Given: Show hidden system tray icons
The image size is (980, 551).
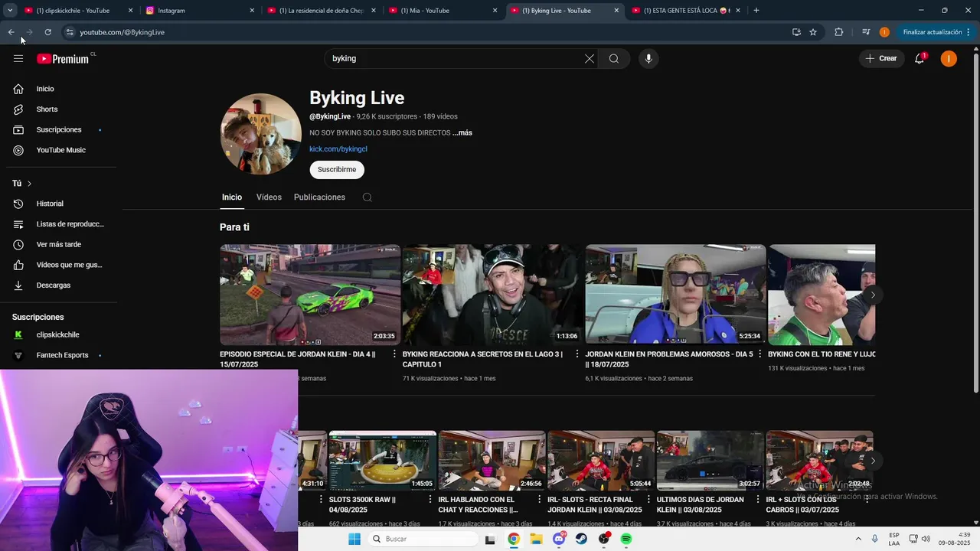Looking at the screenshot, I should point(857,539).
